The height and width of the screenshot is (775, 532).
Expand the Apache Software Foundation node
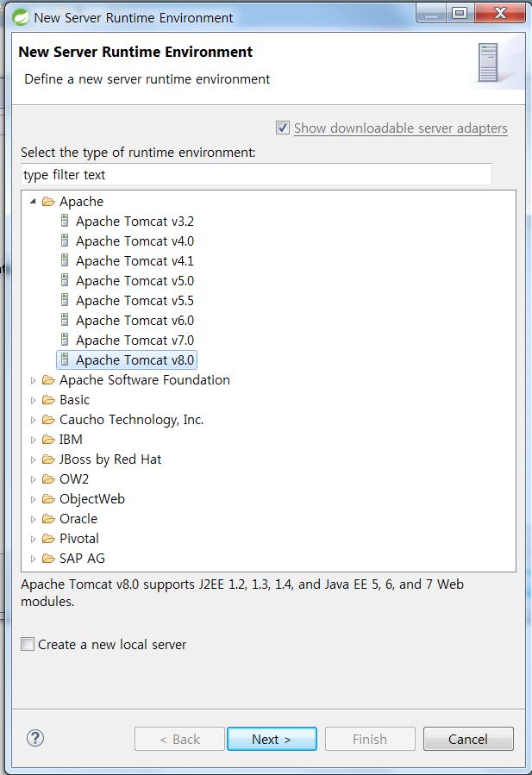coord(33,380)
